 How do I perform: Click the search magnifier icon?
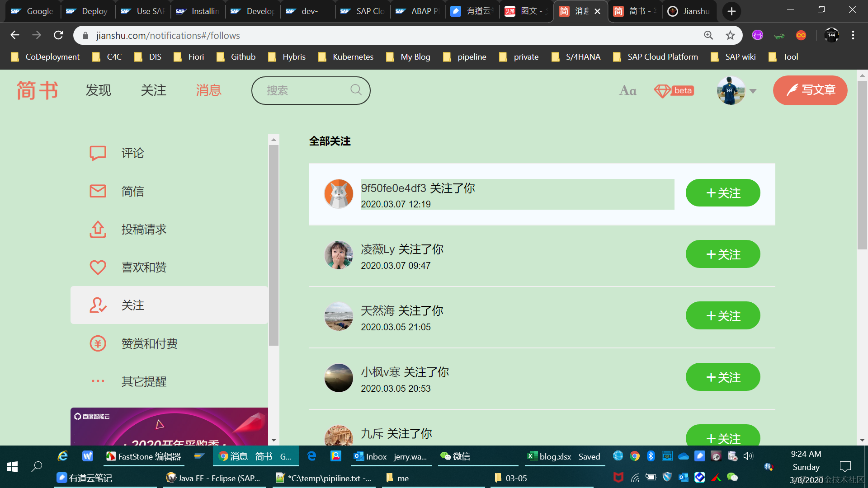click(x=356, y=90)
